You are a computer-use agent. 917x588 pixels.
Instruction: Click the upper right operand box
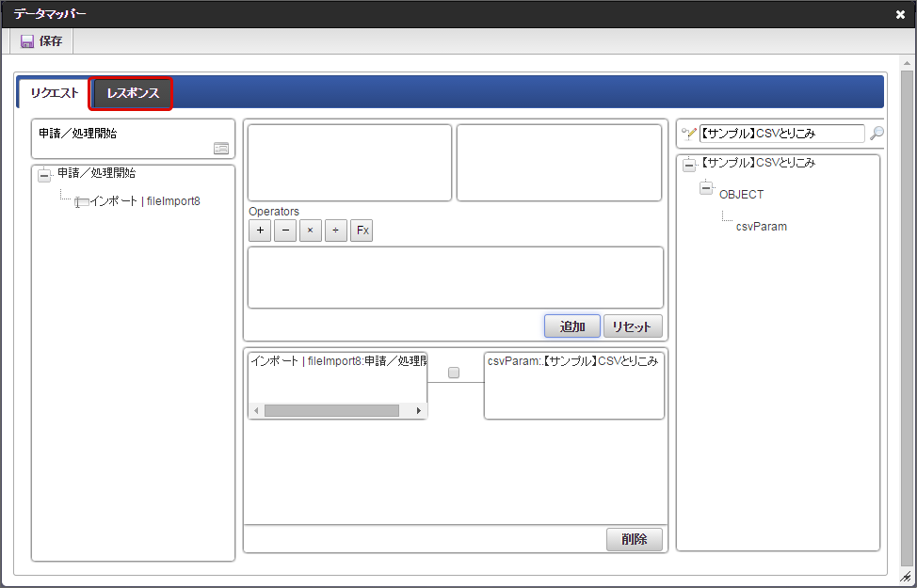coord(559,163)
